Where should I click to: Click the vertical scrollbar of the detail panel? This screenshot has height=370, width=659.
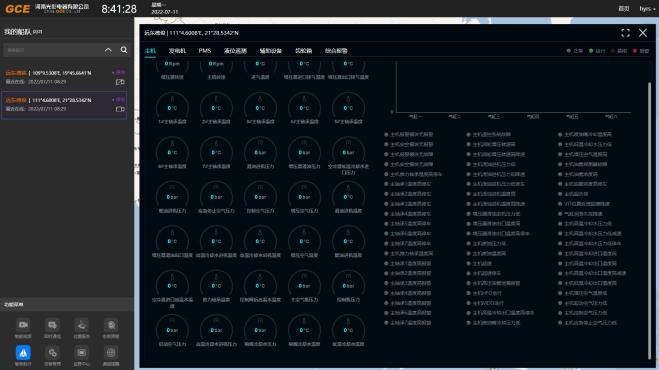[649, 219]
